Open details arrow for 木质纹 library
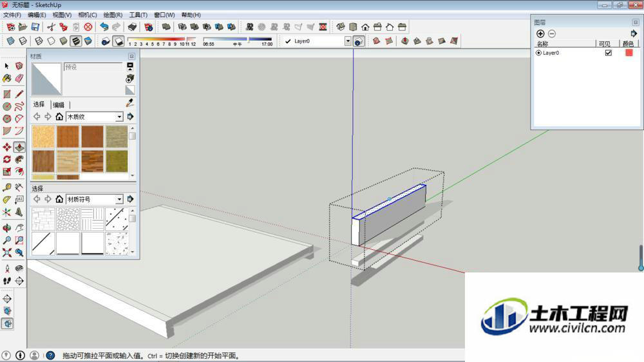 pos(130,117)
